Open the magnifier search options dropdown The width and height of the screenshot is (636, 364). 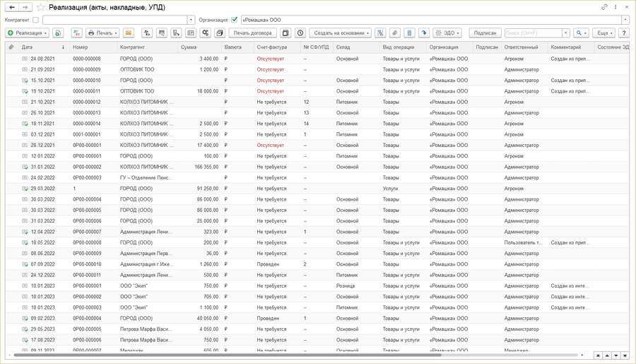(581, 33)
